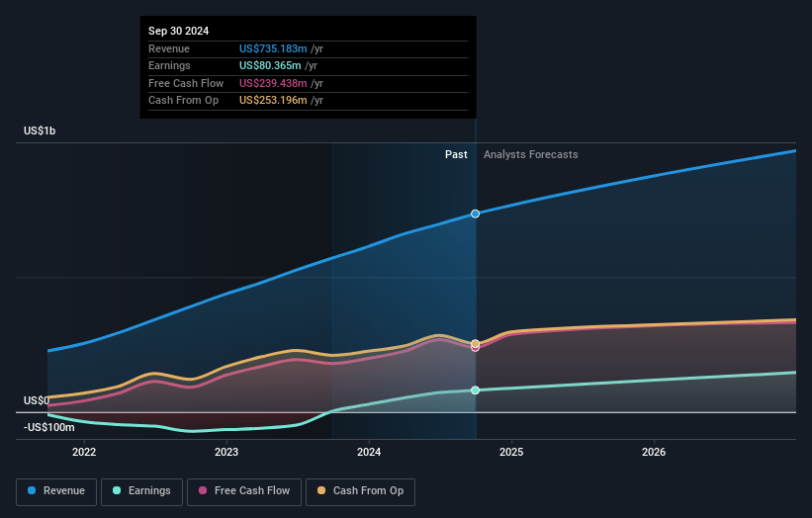Click the US$735.183m revenue value

click(273, 48)
